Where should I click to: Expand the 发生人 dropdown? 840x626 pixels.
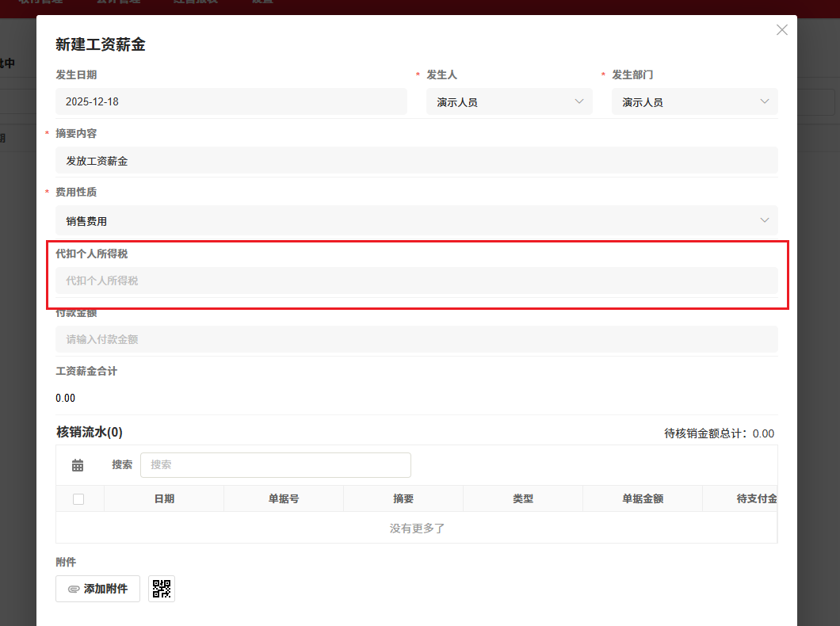click(513, 101)
